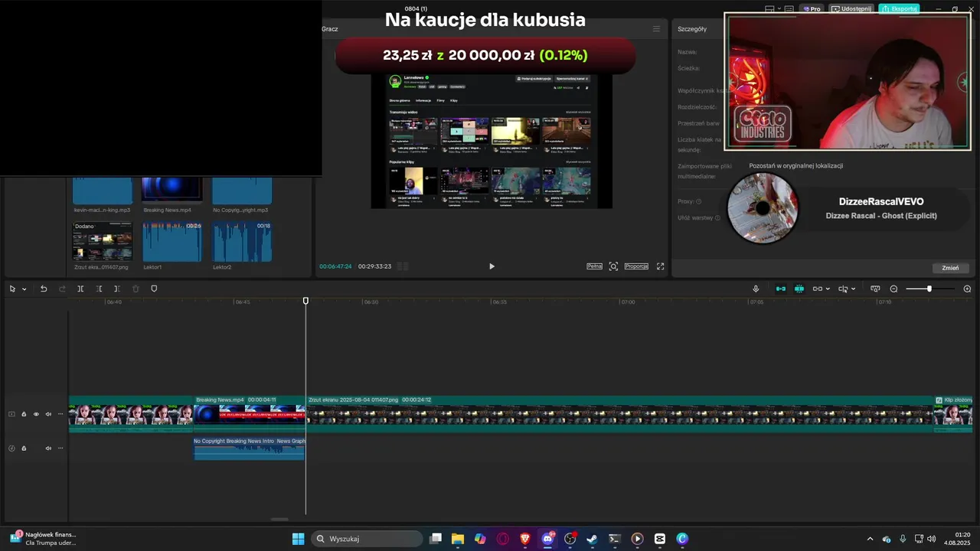Image resolution: width=980 pixels, height=551 pixels.
Task: Select kevin-macl mp3 media thumbnail
Action: click(103, 190)
